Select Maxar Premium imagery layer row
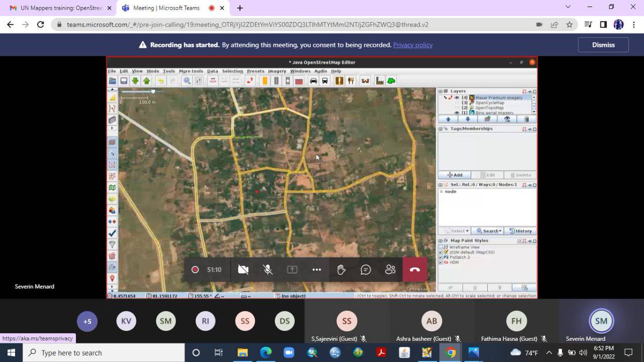The width and height of the screenshot is (644, 362). (x=487, y=98)
